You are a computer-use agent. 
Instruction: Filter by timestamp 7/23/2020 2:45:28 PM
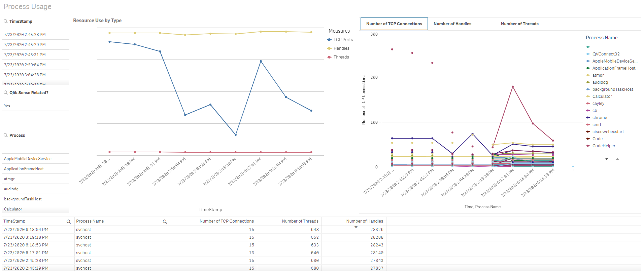36,35
